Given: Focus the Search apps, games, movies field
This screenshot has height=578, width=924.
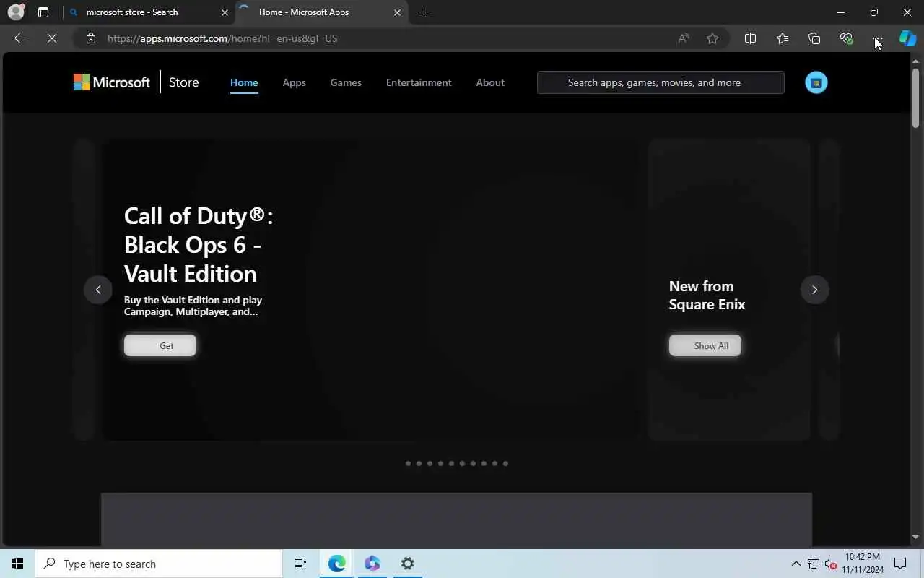Looking at the screenshot, I should point(661,82).
